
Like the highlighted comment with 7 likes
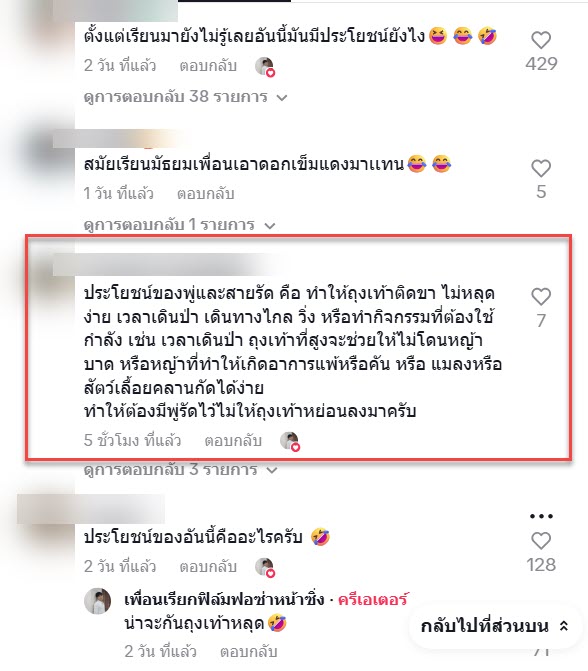point(541,297)
